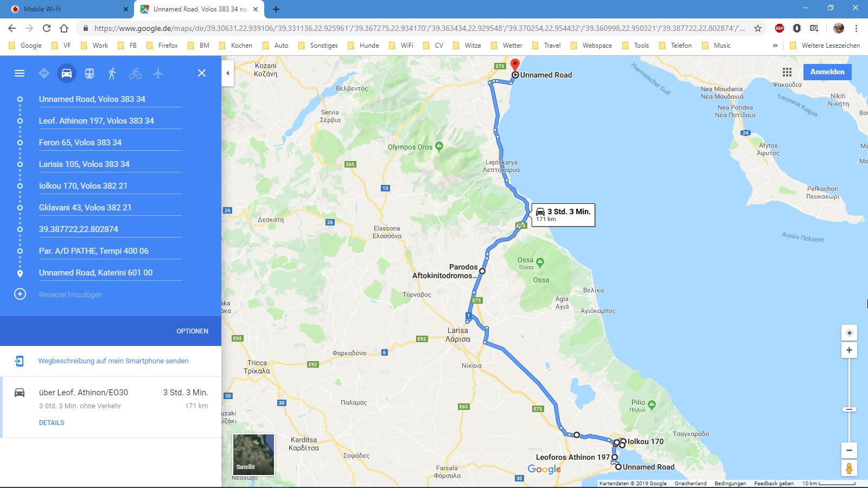868x488 pixels.
Task: Zoom in on the map
Action: click(x=850, y=350)
